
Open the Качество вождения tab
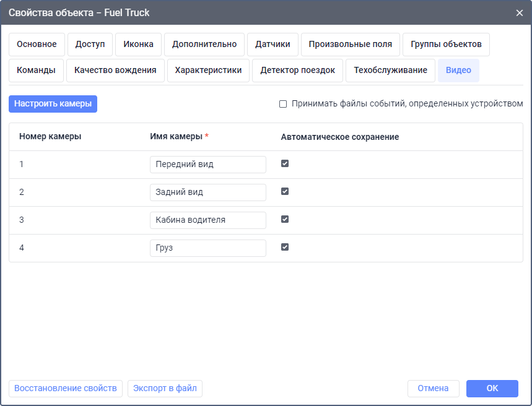coord(115,71)
